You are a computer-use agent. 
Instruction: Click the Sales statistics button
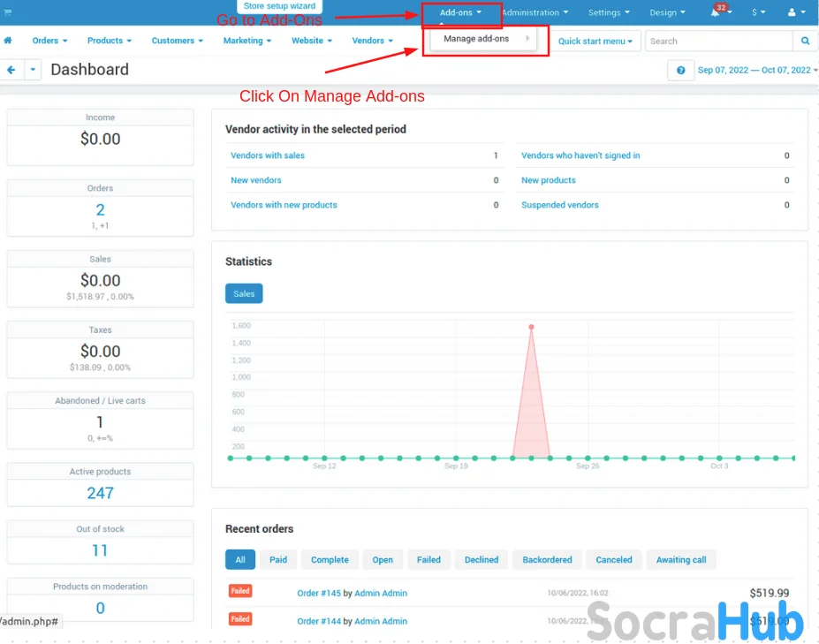tap(244, 293)
